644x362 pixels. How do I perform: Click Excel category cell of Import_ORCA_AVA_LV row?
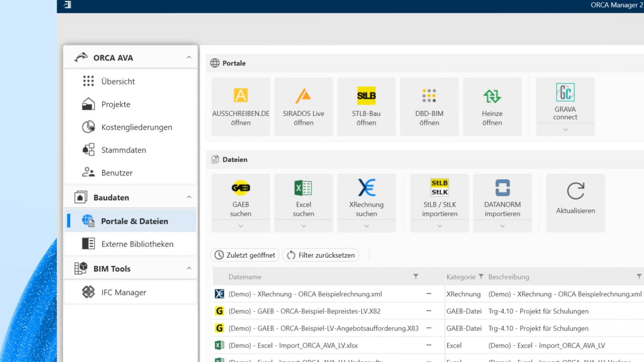pos(454,345)
